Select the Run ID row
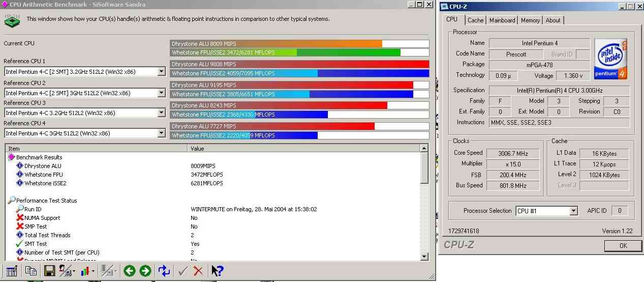Screen dimensions: 644x282 [212, 209]
